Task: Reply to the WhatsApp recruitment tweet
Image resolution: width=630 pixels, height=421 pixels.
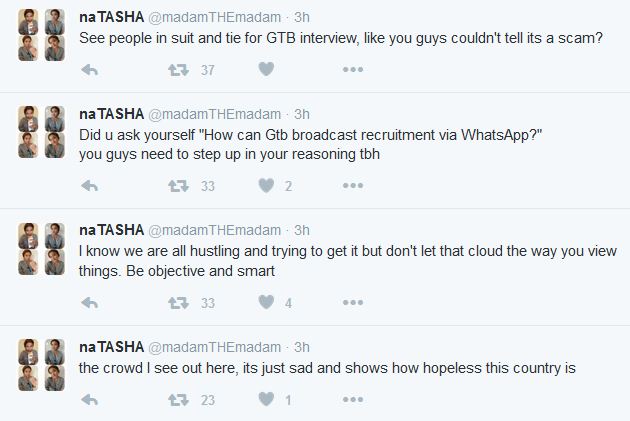Action: pyautogui.click(x=89, y=186)
